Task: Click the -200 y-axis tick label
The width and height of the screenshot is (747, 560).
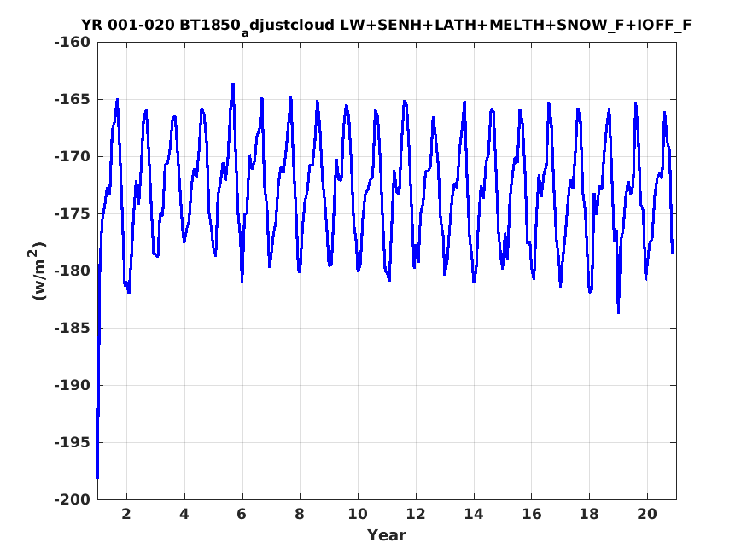Action: [x=72, y=499]
